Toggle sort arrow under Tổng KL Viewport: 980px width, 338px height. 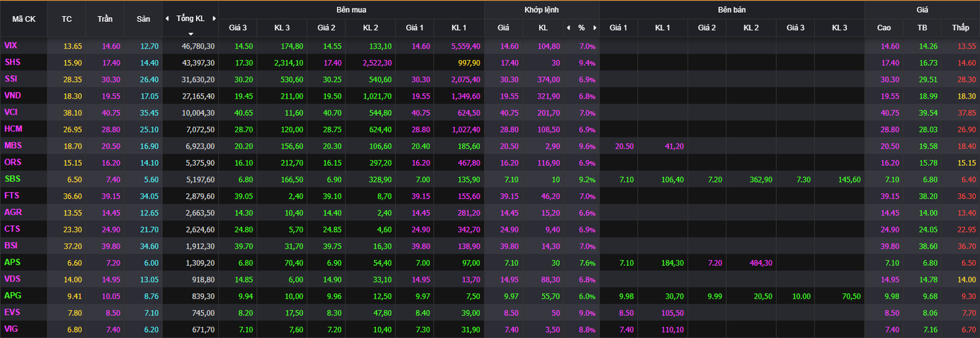click(x=190, y=33)
